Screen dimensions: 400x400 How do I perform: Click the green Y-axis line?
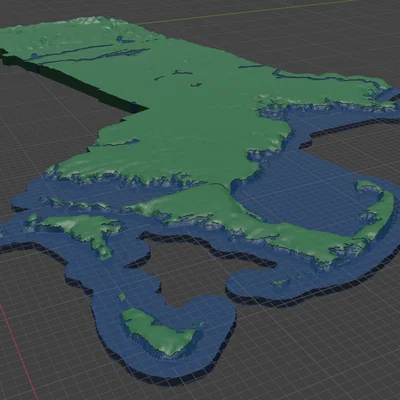247,12
